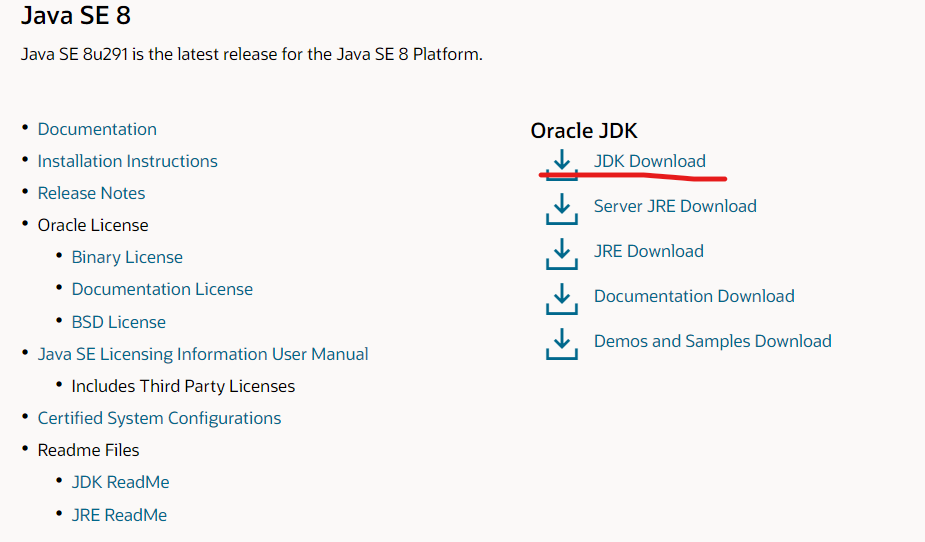Open the JRE Download link
Image resolution: width=925 pixels, height=542 pixels.
[648, 251]
